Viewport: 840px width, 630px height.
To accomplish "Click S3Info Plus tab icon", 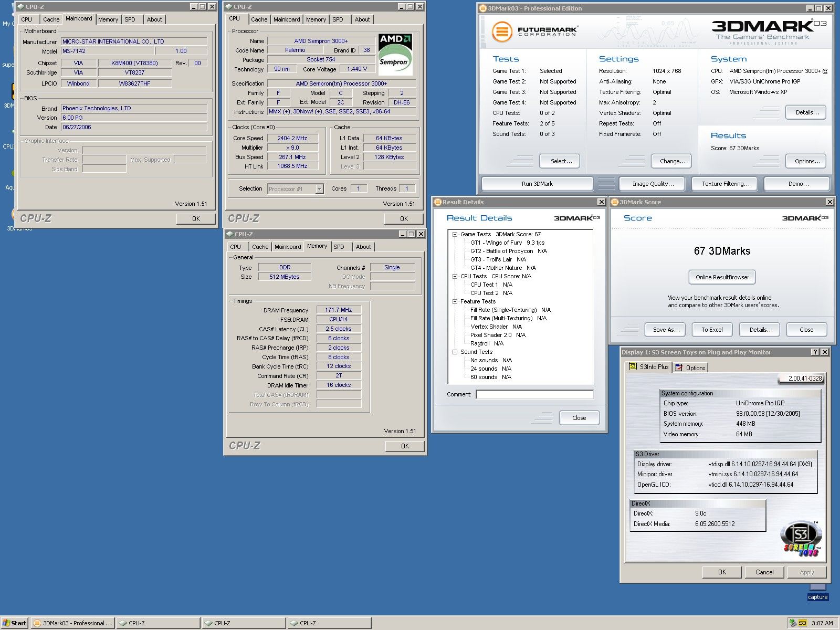I will coord(633,367).
